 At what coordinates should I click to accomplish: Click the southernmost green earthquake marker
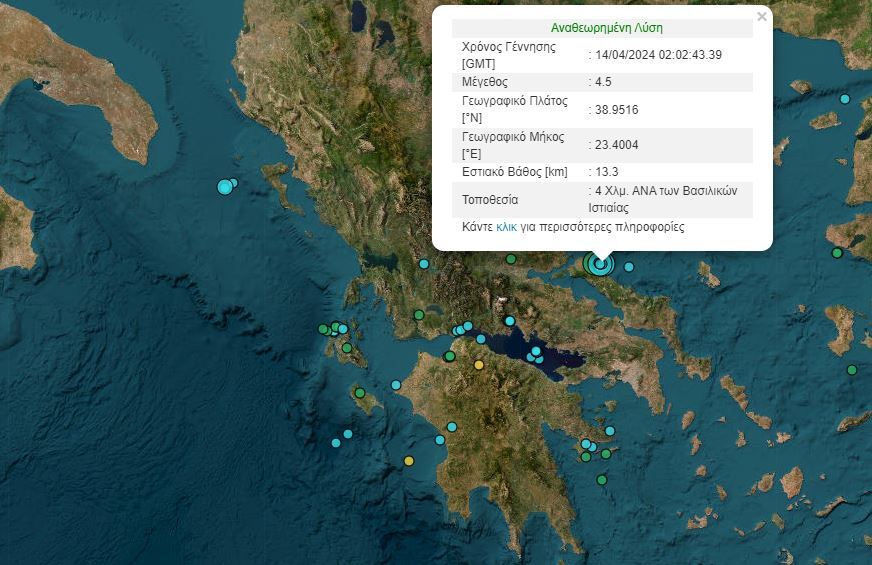[x=602, y=480]
